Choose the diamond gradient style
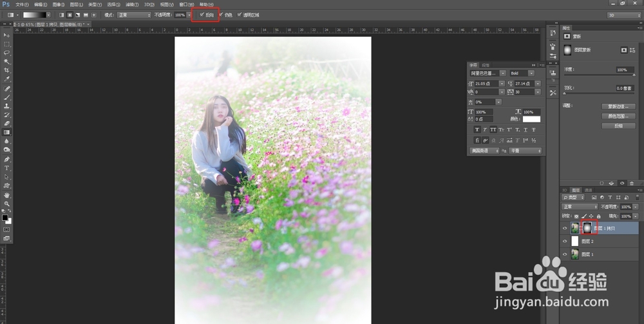Screen dimensions: 644x324 click(x=94, y=15)
